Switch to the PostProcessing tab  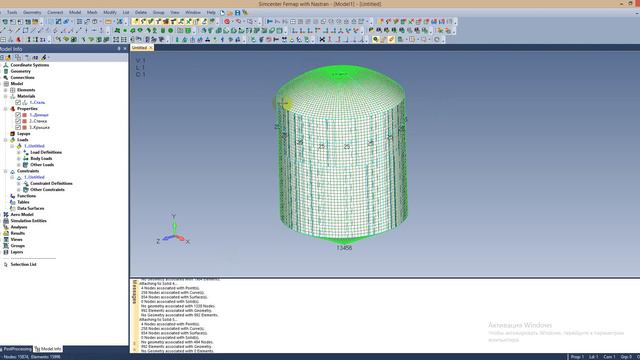[16, 349]
